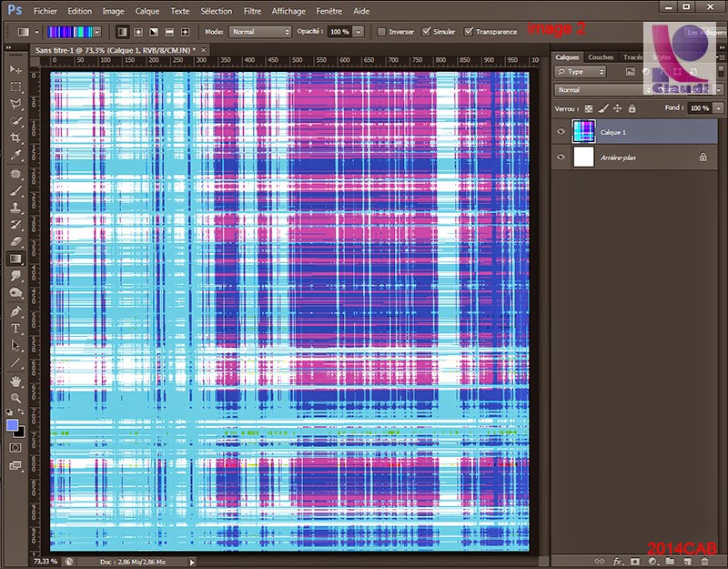Reset default foreground and background colors
The height and width of the screenshot is (569, 728).
point(9,412)
